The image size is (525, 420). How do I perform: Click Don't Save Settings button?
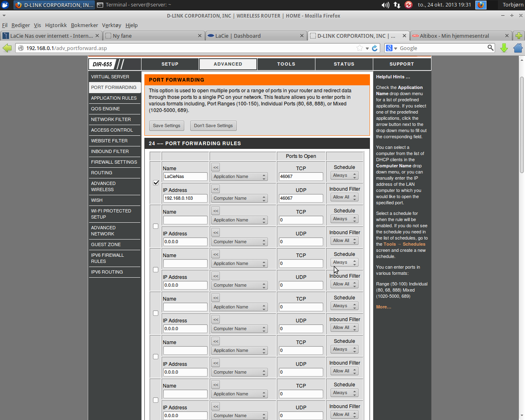pos(213,126)
